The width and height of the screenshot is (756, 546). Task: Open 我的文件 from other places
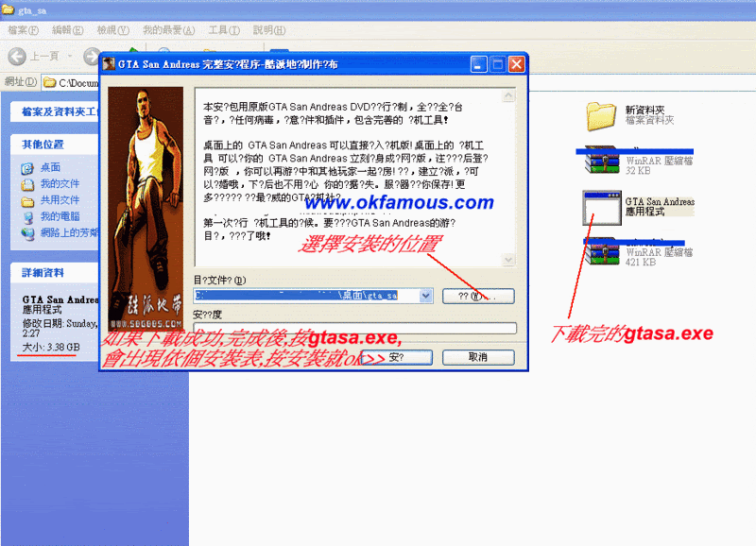click(60, 183)
